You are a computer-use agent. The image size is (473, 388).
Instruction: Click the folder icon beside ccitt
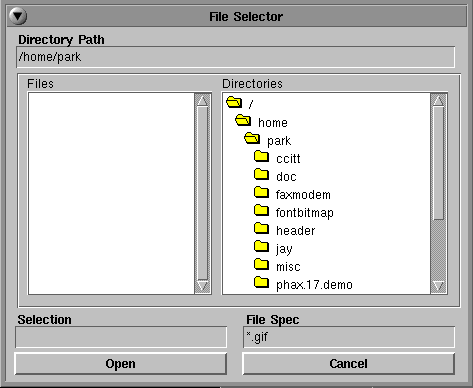click(x=261, y=156)
